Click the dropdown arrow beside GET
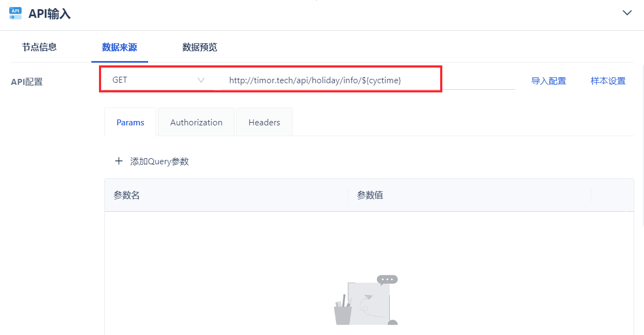Screen dimensions: 644x335 point(201,80)
